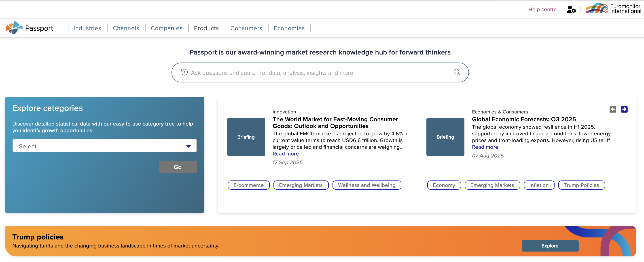This screenshot has height=262, width=644.
Task: Open the Industries menu
Action: [87, 28]
